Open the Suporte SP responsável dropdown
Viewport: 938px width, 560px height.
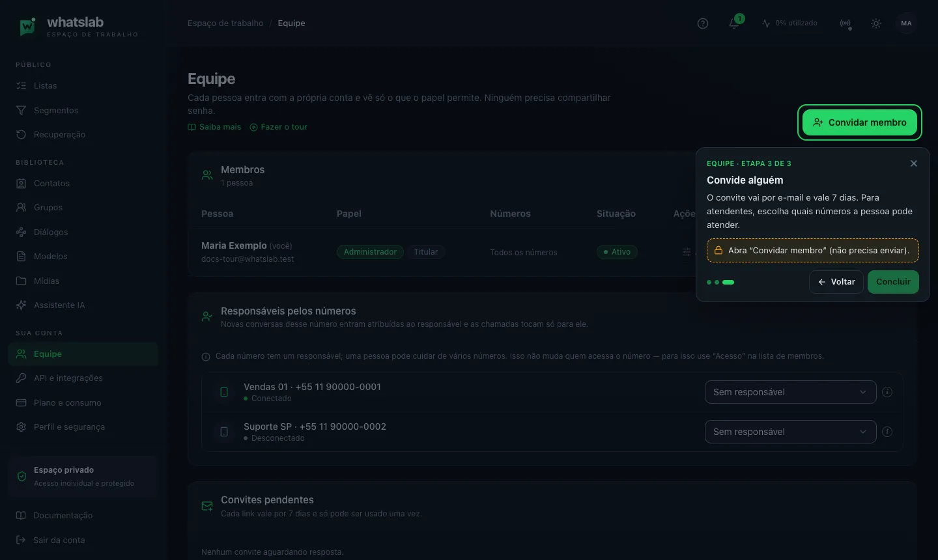tap(790, 432)
